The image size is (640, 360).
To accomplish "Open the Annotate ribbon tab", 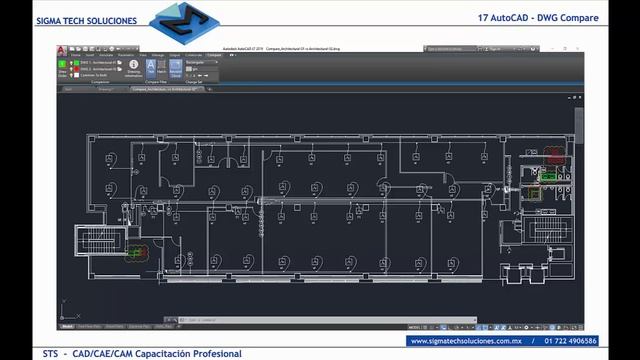I will point(106,55).
